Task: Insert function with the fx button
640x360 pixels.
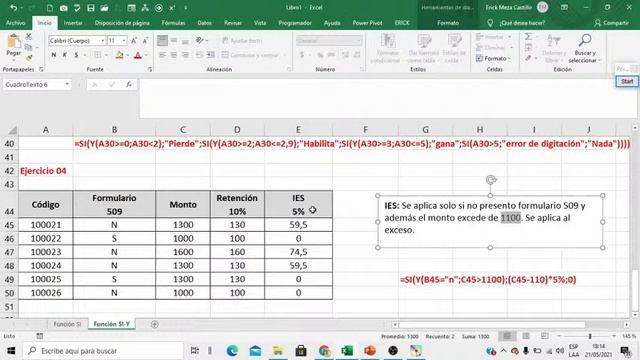Action: [129, 84]
